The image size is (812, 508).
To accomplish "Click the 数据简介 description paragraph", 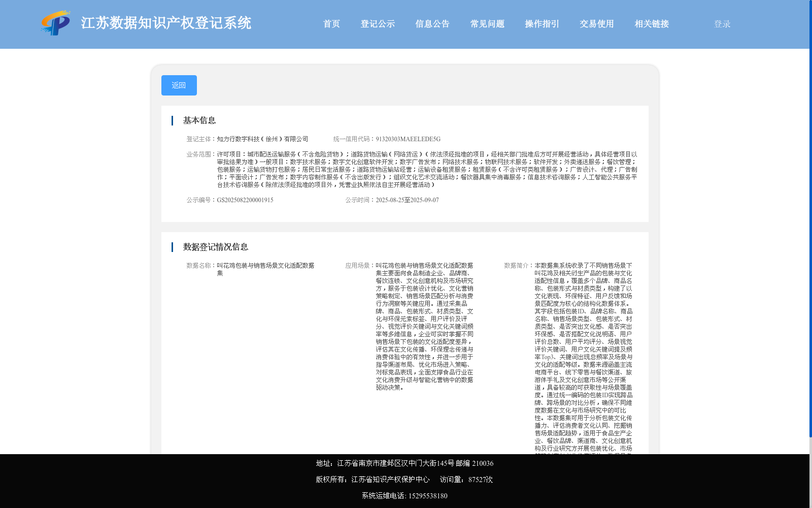I will [x=584, y=358].
